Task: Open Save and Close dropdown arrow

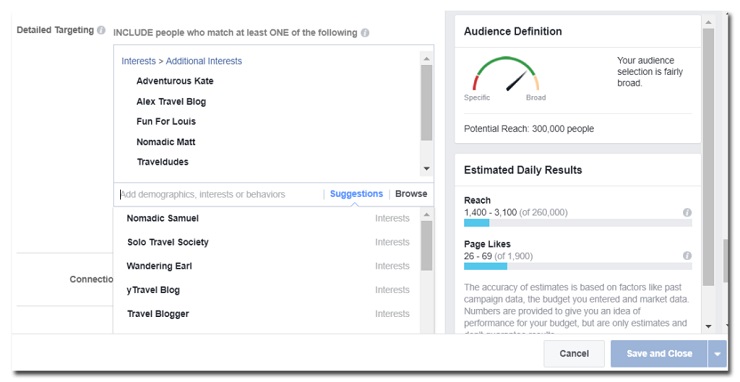Action: point(718,354)
